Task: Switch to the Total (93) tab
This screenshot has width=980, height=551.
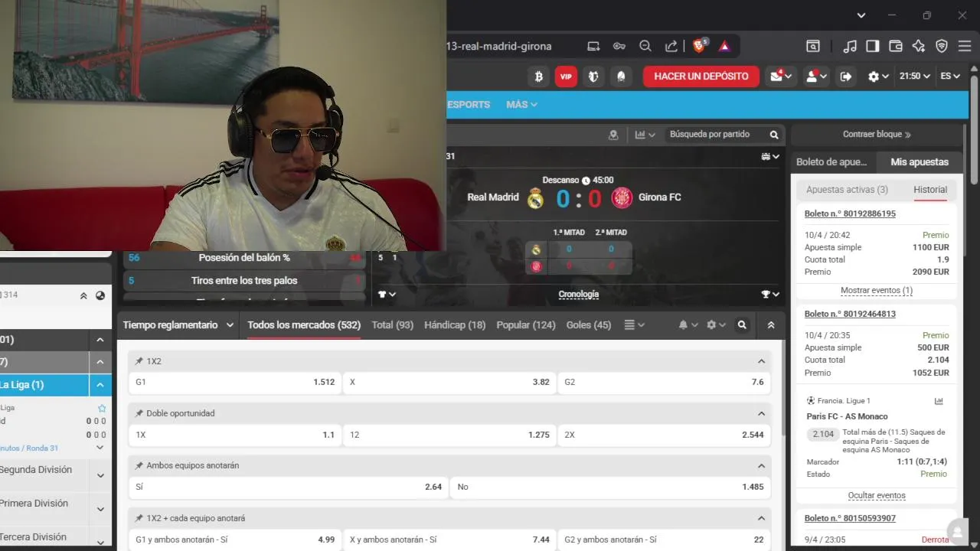Action: (392, 325)
